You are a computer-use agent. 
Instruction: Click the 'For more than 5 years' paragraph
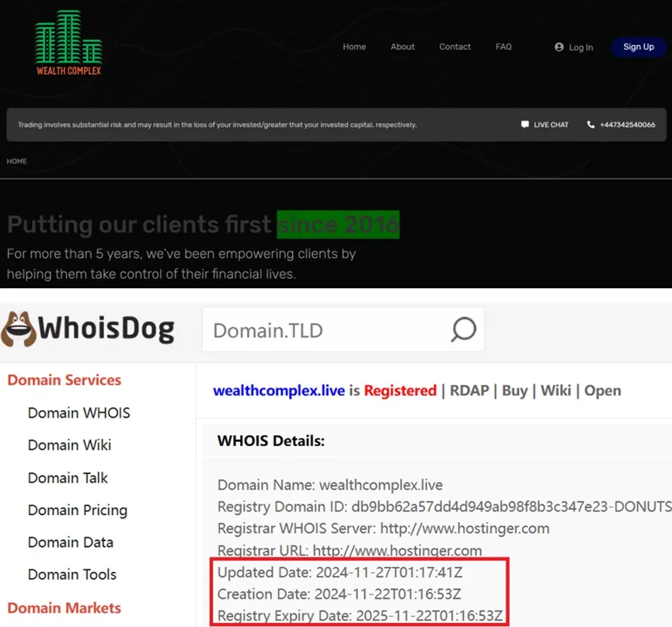point(181,263)
